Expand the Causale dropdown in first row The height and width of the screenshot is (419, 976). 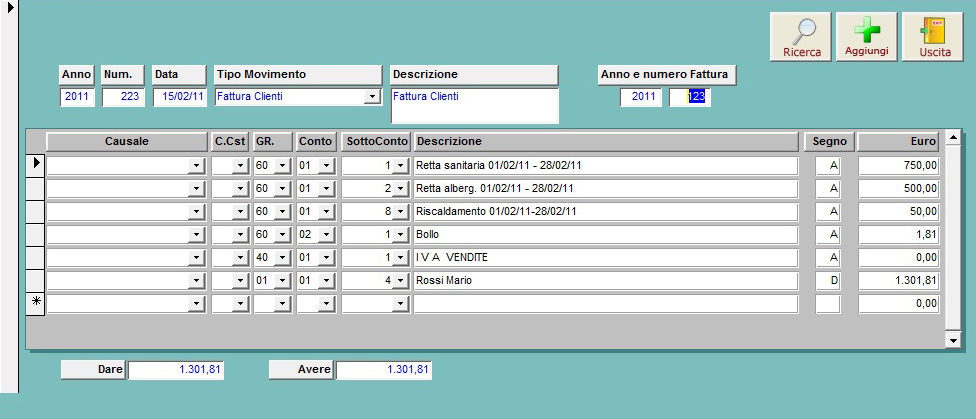(x=196, y=166)
